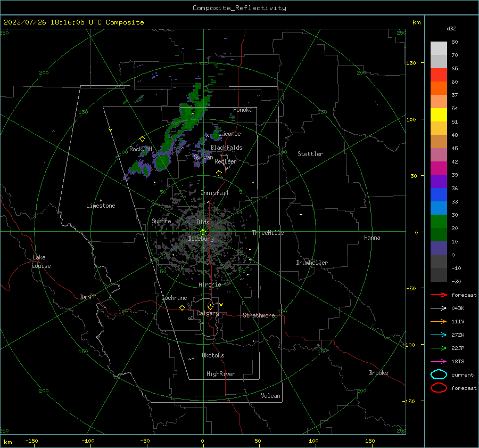Click the 'RockyMH' label
This screenshot has width=479, height=448.
click(x=141, y=149)
